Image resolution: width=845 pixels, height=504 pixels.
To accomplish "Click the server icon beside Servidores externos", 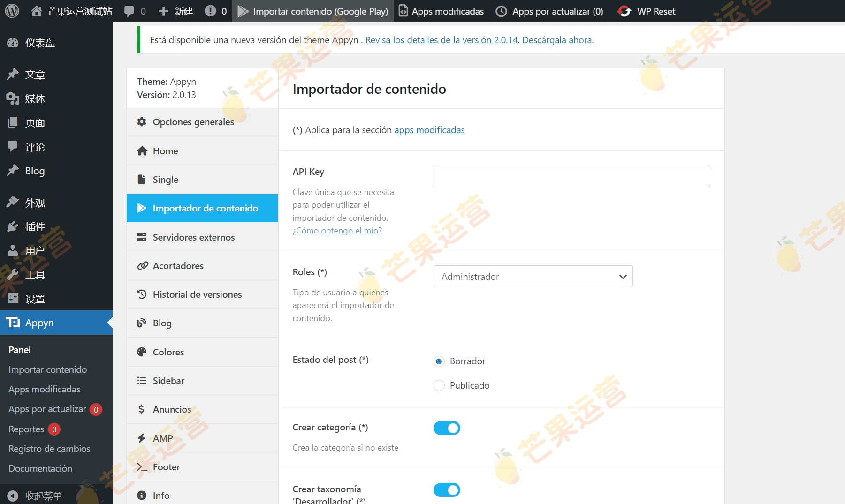I will [x=142, y=237].
